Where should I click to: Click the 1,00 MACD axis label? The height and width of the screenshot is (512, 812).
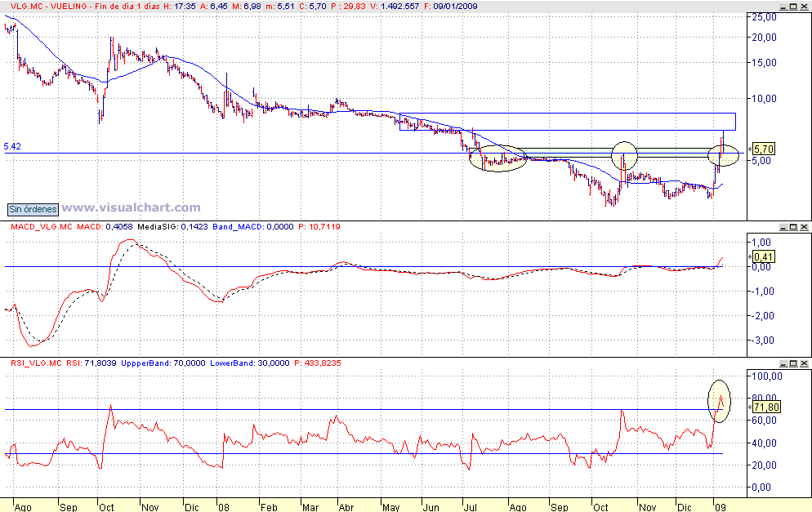coord(761,243)
